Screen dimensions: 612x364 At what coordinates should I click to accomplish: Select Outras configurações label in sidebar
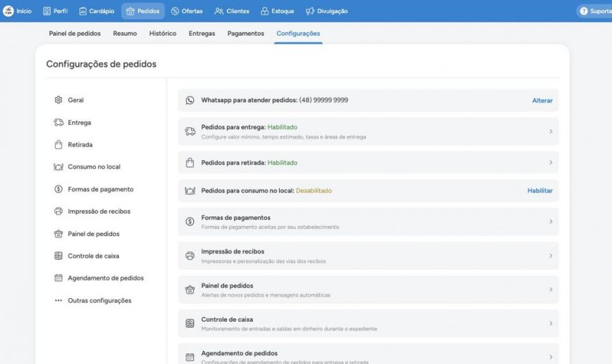click(100, 301)
